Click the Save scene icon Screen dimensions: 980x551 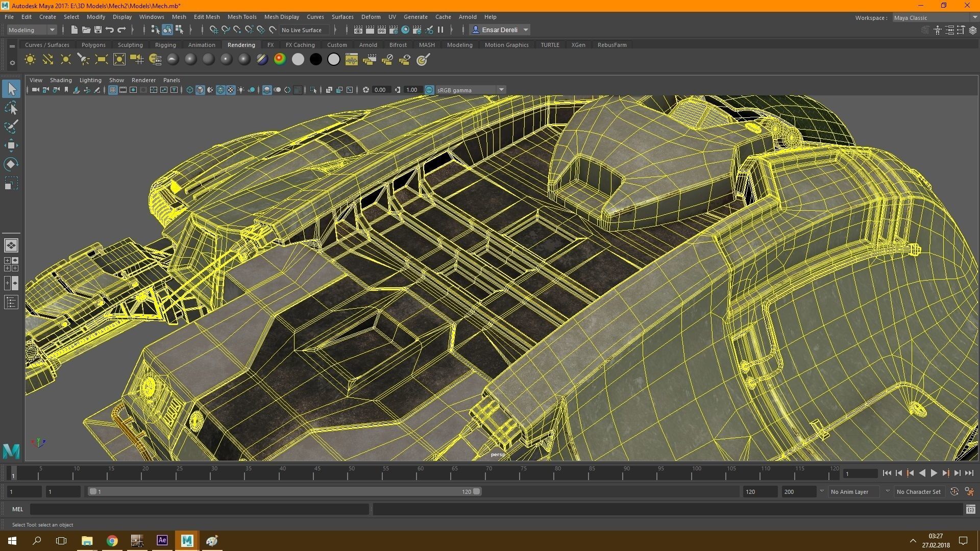(98, 30)
